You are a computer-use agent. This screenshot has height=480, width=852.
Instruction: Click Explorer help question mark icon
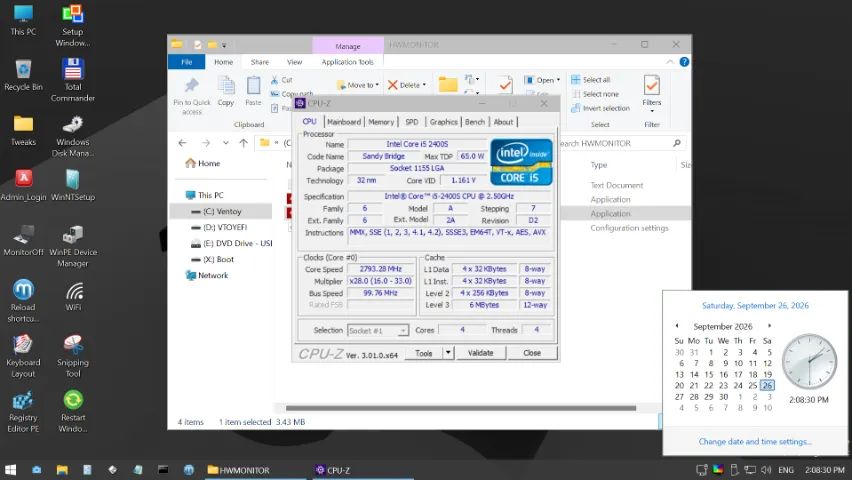[684, 62]
